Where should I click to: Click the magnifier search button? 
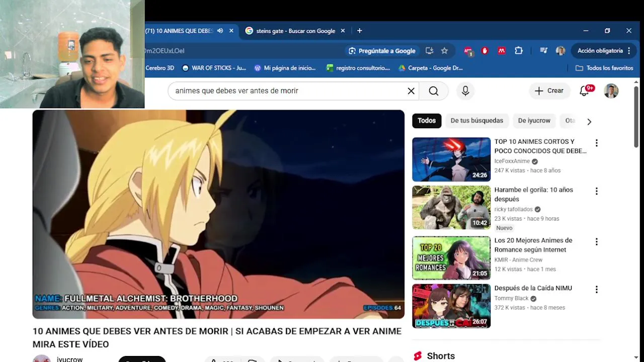[434, 91]
